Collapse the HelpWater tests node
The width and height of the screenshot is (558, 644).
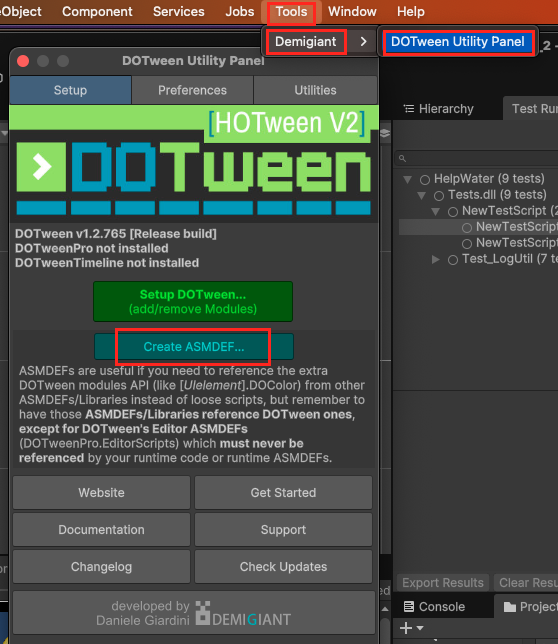[x=407, y=179]
